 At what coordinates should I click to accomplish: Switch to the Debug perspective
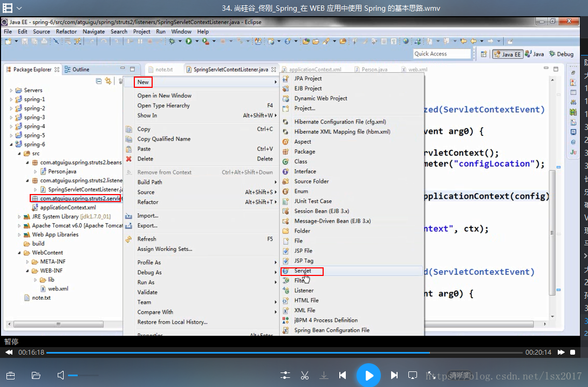(562, 54)
